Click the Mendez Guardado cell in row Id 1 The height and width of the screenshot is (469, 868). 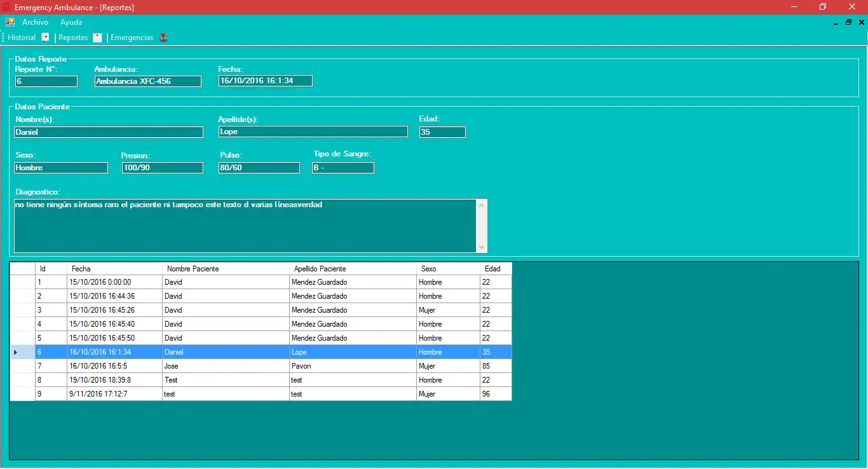click(353, 282)
